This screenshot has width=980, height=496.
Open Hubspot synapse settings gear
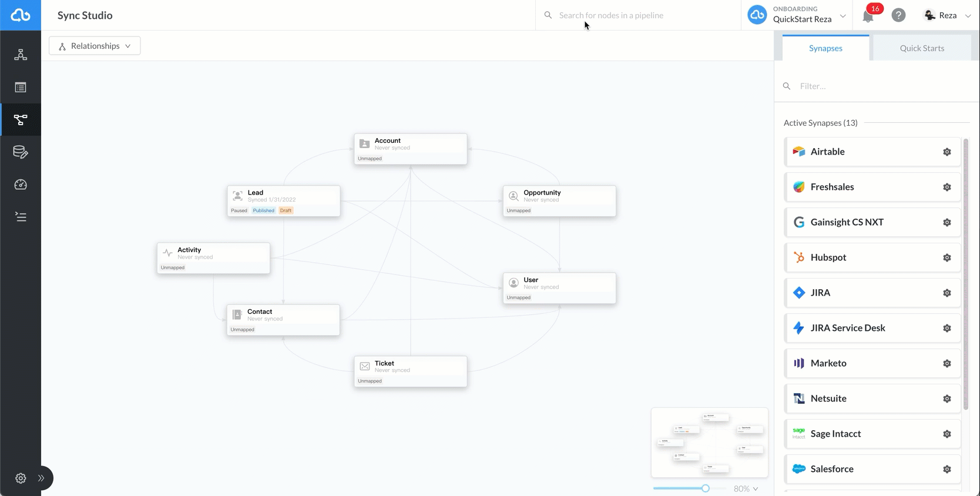point(947,257)
